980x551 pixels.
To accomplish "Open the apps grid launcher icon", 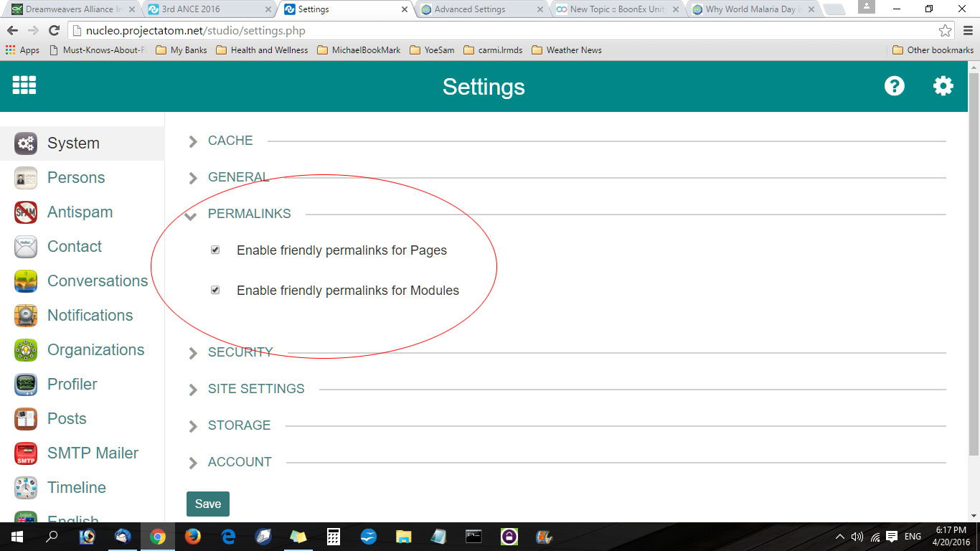I will coord(24,85).
